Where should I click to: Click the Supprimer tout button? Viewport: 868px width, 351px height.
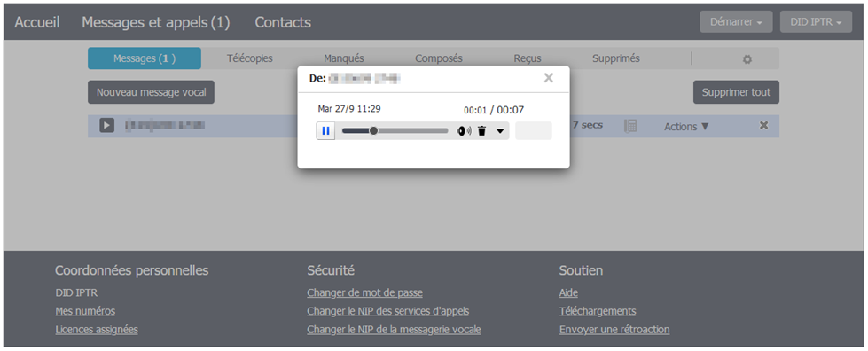click(736, 92)
